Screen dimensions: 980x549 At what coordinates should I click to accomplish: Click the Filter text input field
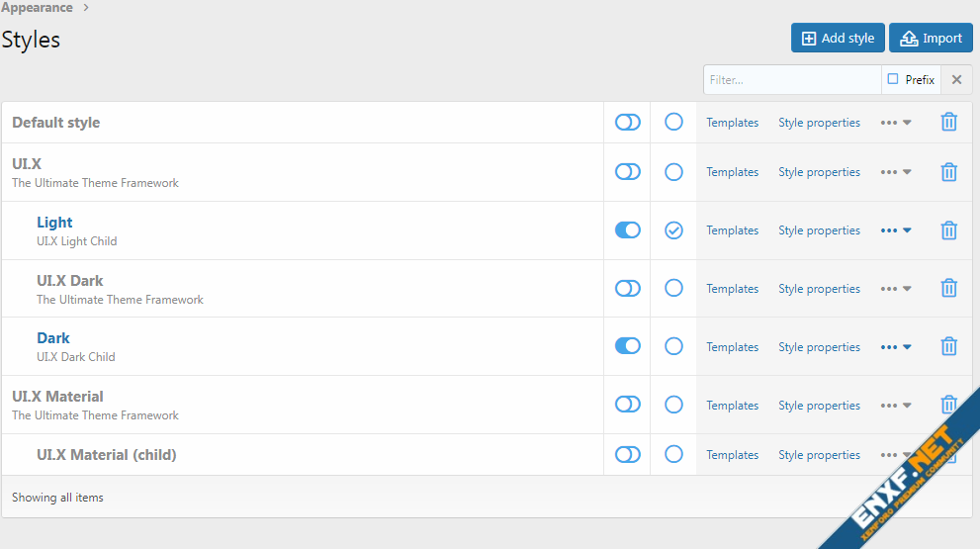coord(791,80)
